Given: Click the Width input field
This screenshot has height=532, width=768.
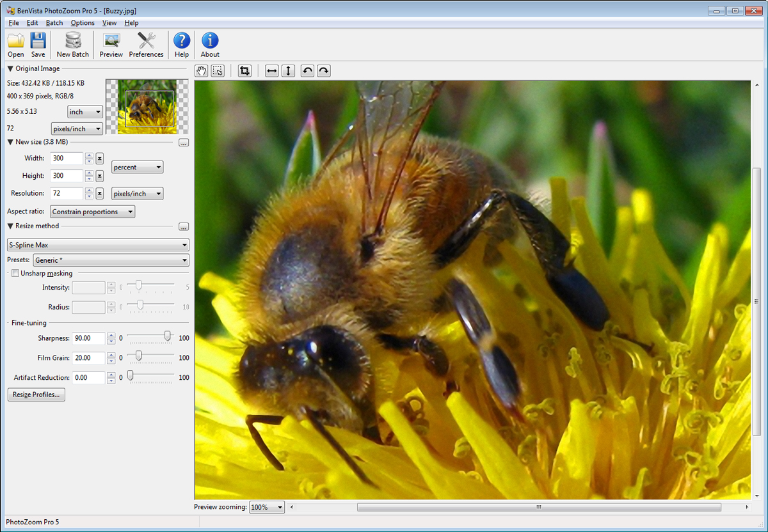Looking at the screenshot, I should [67, 159].
